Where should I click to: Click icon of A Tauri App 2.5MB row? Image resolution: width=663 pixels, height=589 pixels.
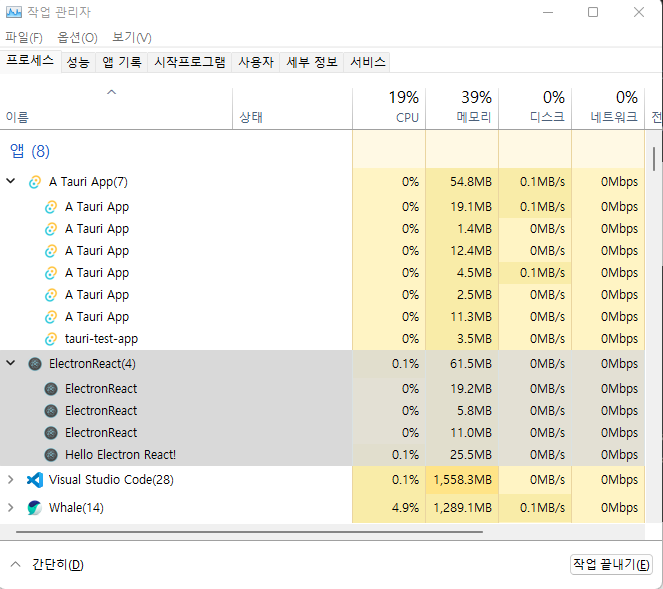tap(51, 295)
